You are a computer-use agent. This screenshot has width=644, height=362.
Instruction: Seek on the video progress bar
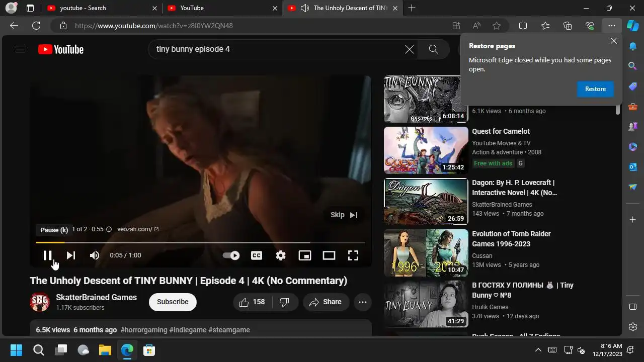click(x=200, y=242)
